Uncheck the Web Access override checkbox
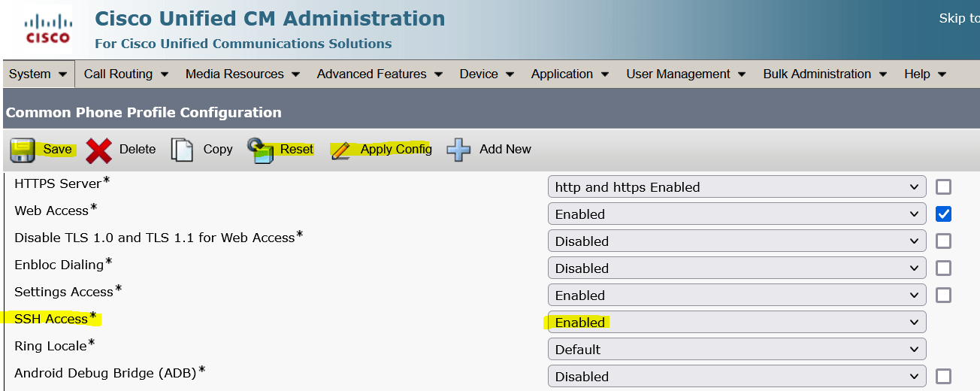Image resolution: width=980 pixels, height=391 pixels. point(944,214)
